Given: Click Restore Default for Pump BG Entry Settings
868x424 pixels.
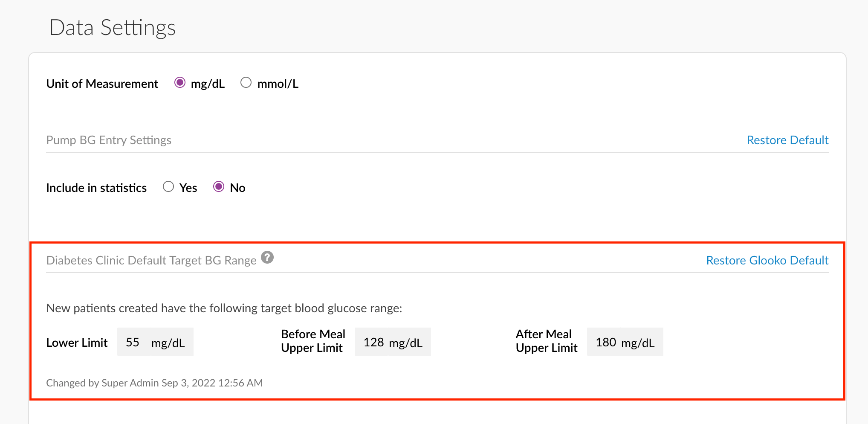Looking at the screenshot, I should click(x=787, y=140).
